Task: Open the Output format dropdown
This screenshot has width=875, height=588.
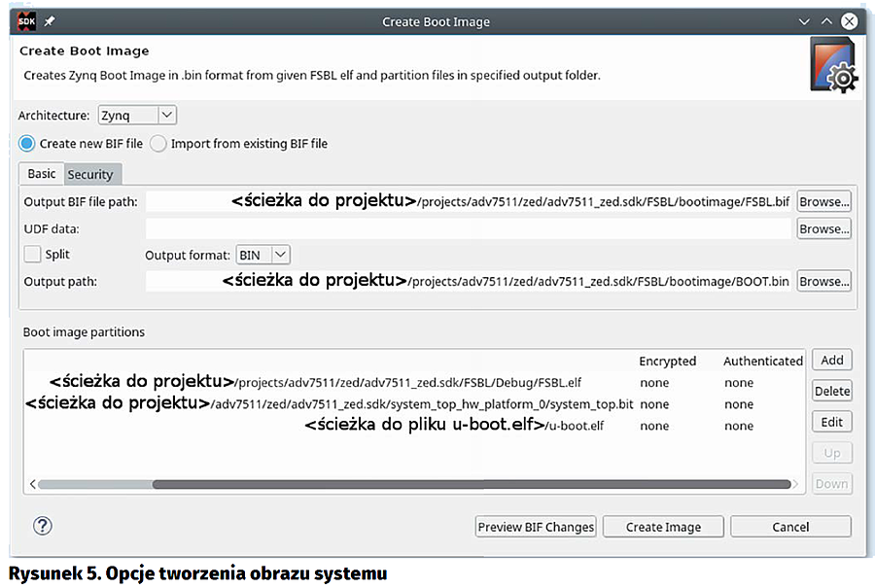Action: pos(263,255)
